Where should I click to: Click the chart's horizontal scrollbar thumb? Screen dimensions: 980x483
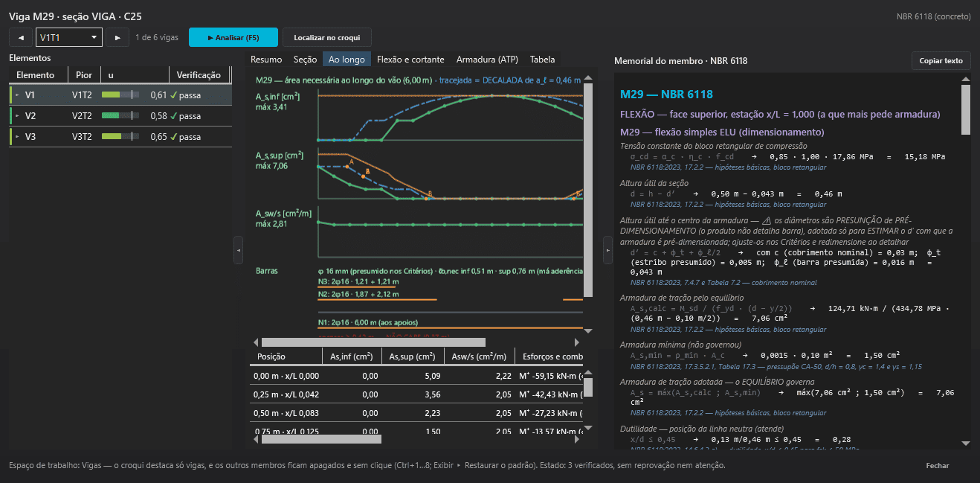pyautogui.click(x=373, y=342)
